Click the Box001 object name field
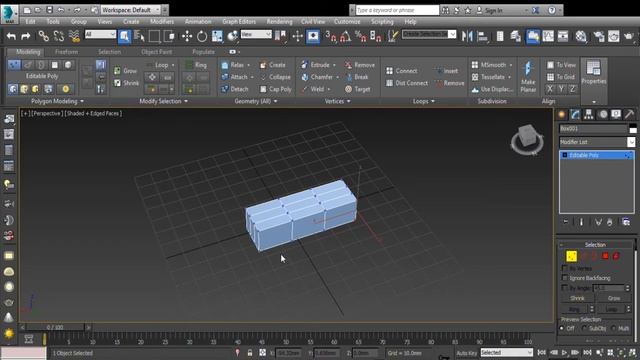This screenshot has height=360, width=640. [593, 129]
